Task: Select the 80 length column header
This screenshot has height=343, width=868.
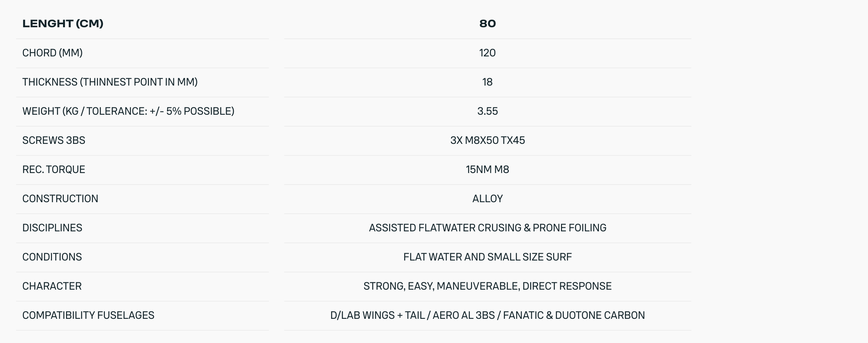Action: pos(487,24)
